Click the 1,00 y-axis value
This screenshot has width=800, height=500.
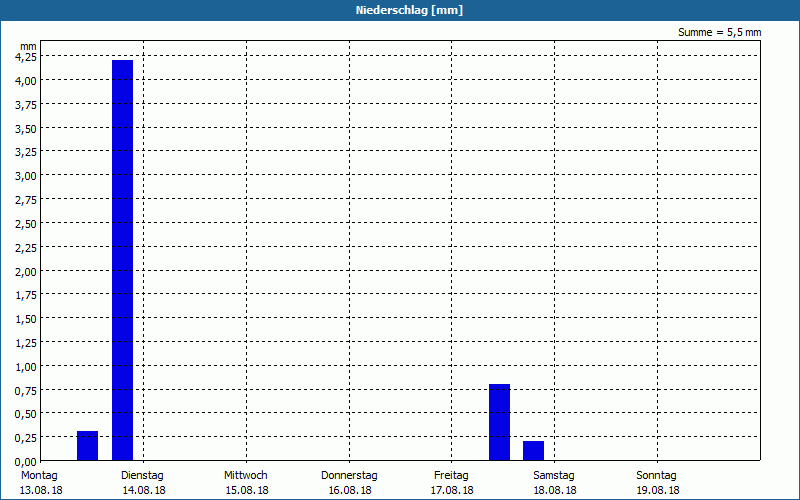26,366
